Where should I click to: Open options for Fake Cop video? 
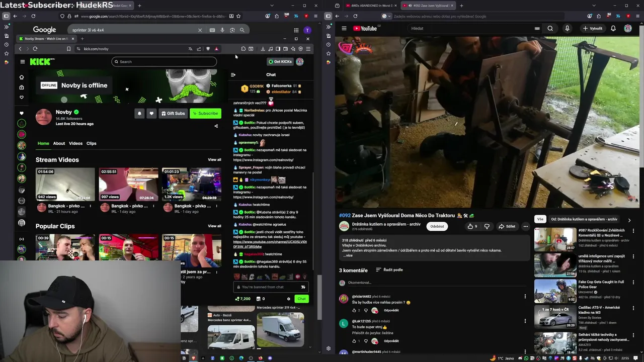point(633,282)
